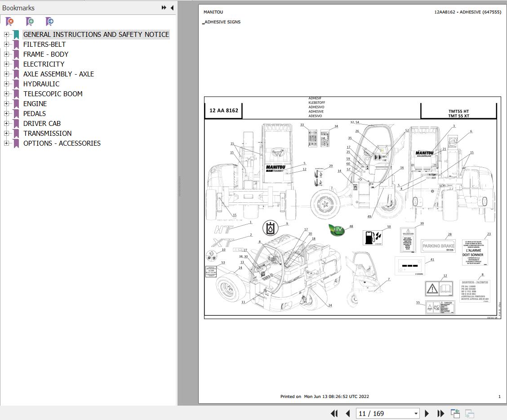The height and width of the screenshot is (420, 507).
Task: Click the "PARKING BRAKE" sticker in the diagram
Action: click(438, 246)
